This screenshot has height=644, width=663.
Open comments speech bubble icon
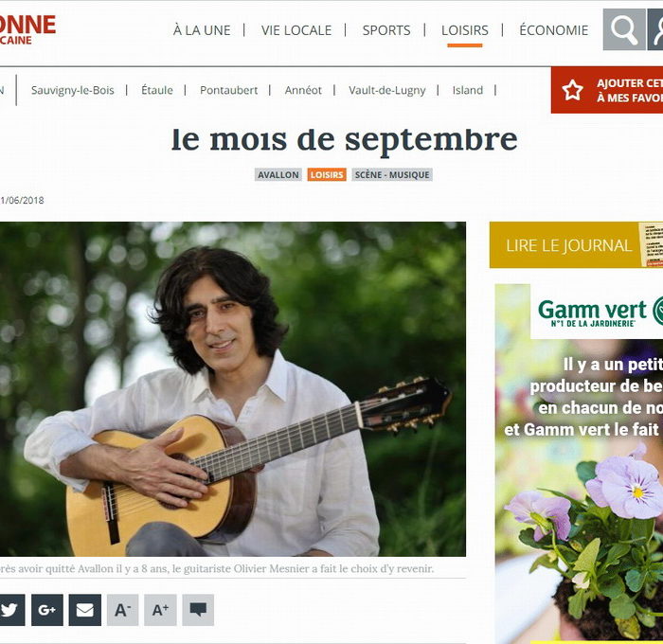198,610
